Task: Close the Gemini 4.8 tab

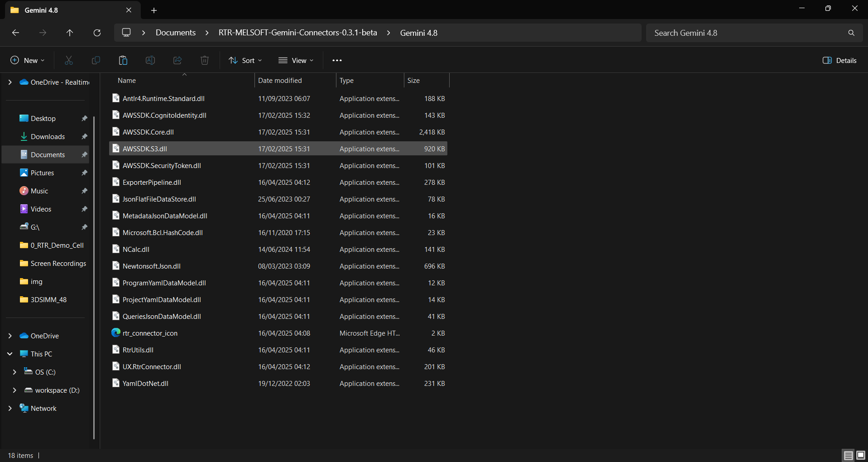Action: click(129, 10)
